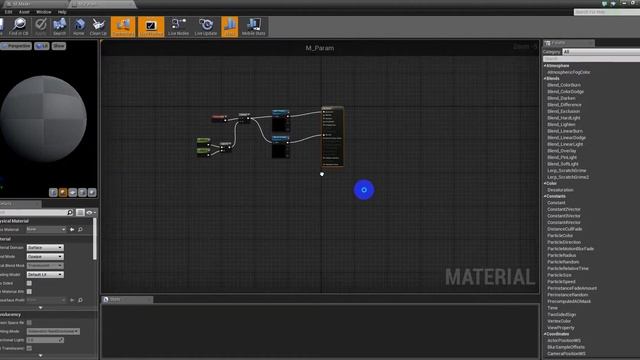Set preview mesh to cylinder
The width and height of the screenshot is (640, 360).
tap(53, 192)
